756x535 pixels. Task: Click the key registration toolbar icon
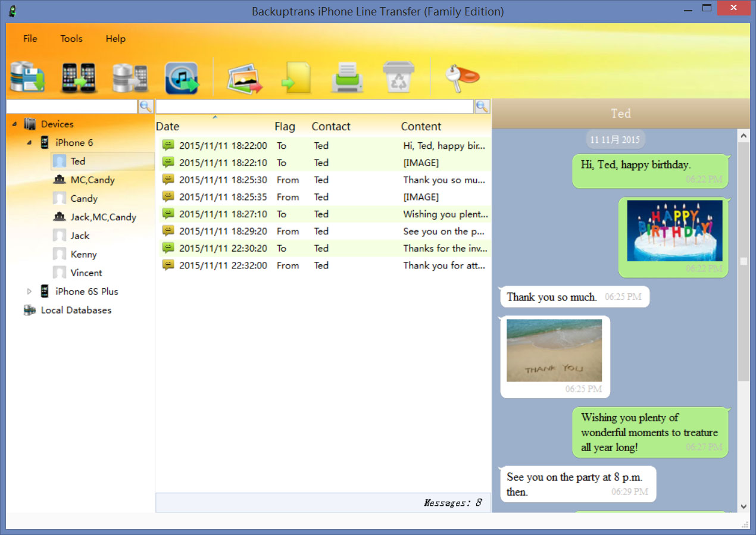click(462, 77)
